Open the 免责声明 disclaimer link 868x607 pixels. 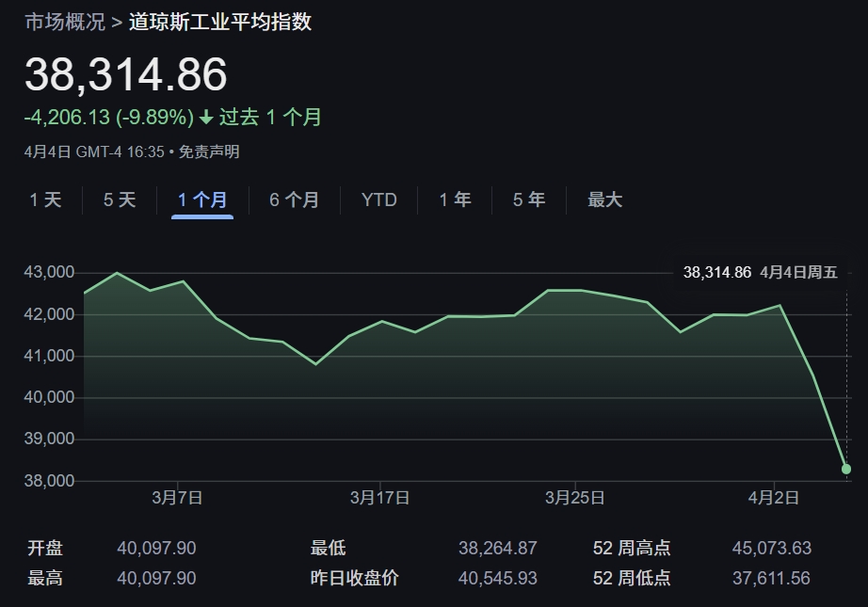click(209, 152)
